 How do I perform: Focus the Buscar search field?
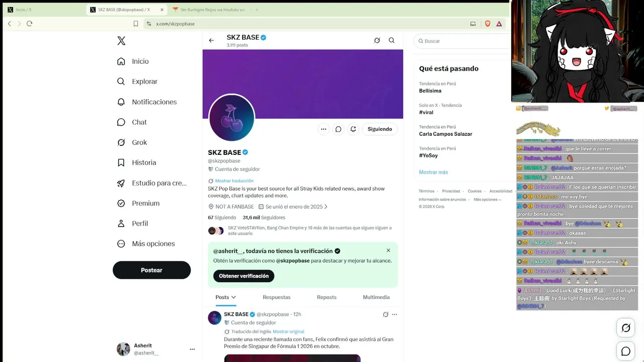pyautogui.click(x=463, y=41)
